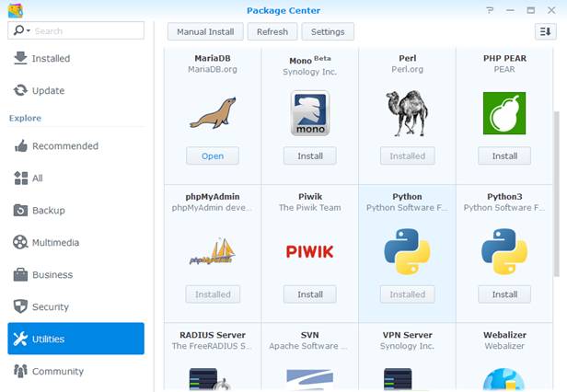Viewport: 567px width, 392px height.
Task: Click the 'Perl.org' developer text
Action: 407,69
